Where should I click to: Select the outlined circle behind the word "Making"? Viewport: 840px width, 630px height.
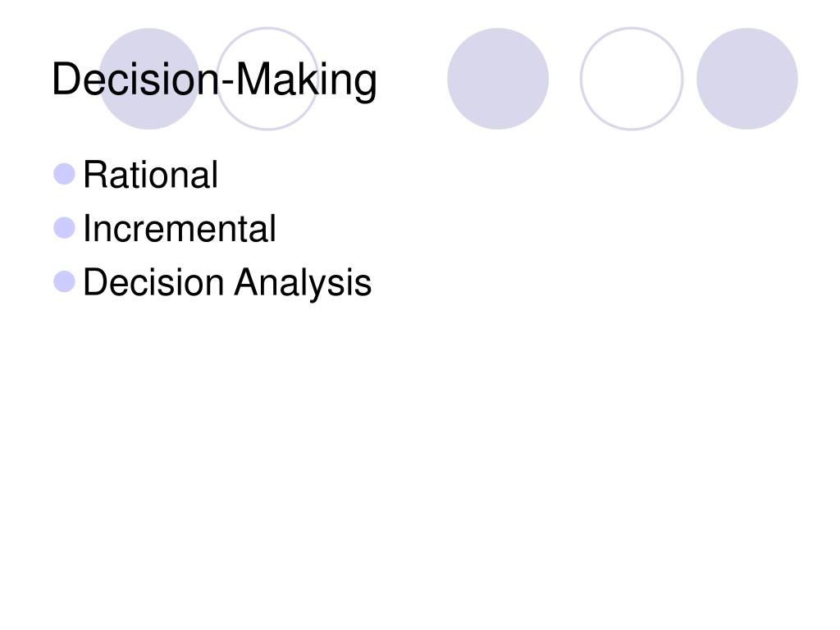tap(267, 79)
